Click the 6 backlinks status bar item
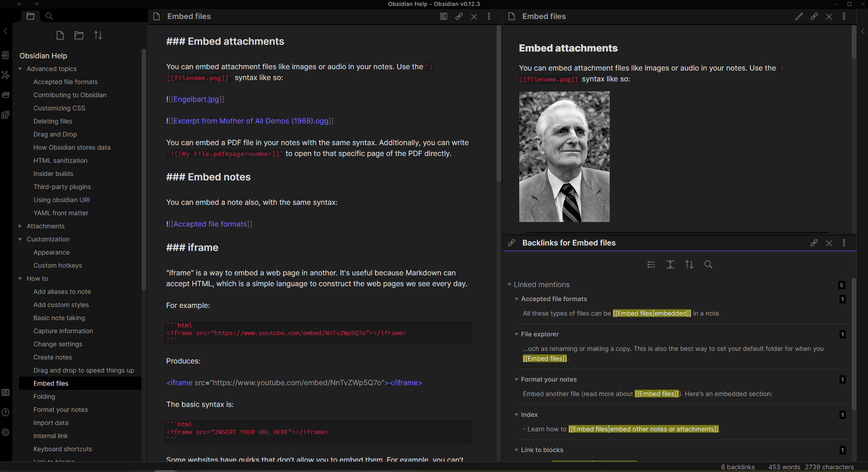 [738, 467]
